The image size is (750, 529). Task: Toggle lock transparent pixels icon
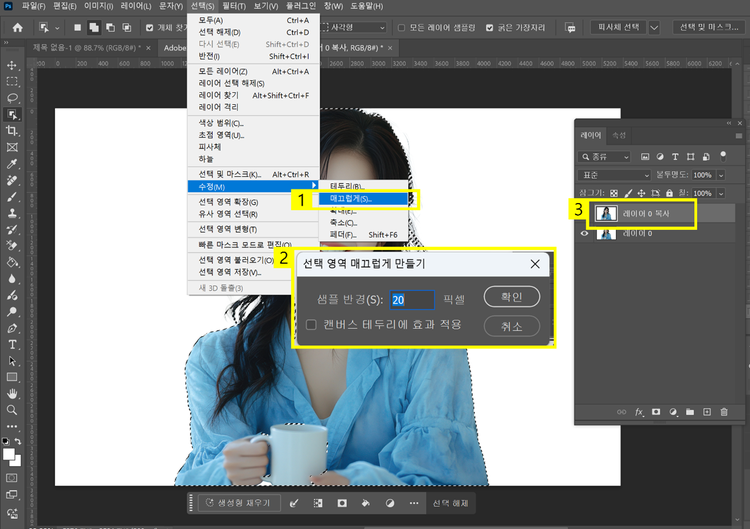pyautogui.click(x=614, y=193)
